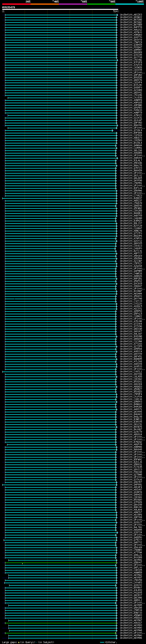Click the green alignment bar for UniRef100_Q5B047

tap(61, 563)
